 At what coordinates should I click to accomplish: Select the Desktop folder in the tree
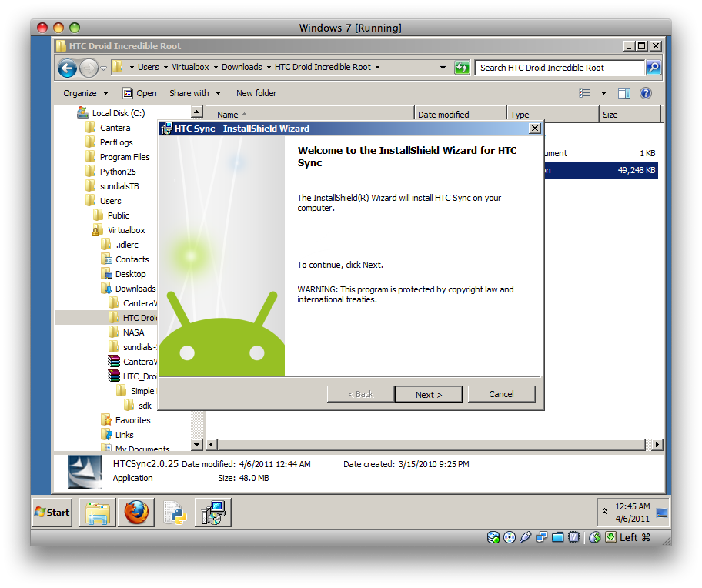[x=123, y=274]
